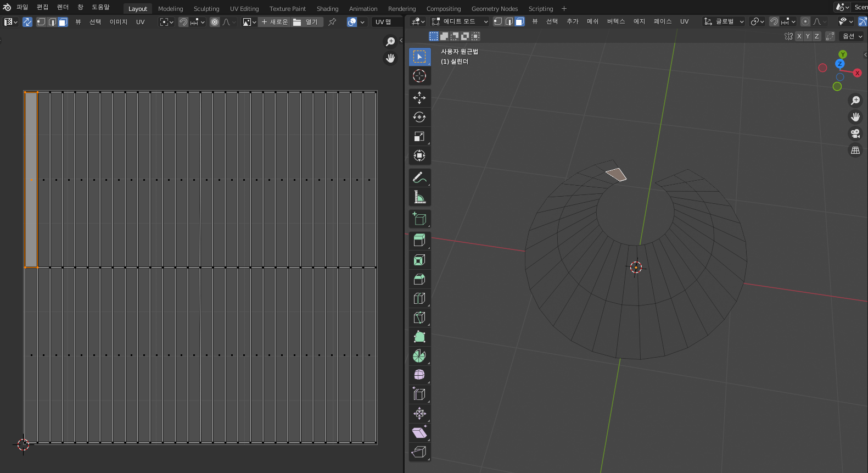
Task: Enable vertex select mode in UV editor
Action: click(x=41, y=22)
